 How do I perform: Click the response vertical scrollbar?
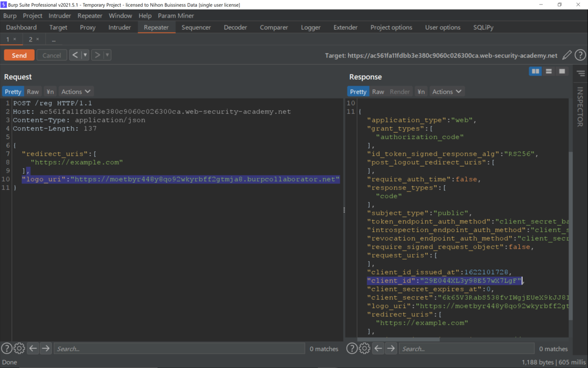(569, 236)
